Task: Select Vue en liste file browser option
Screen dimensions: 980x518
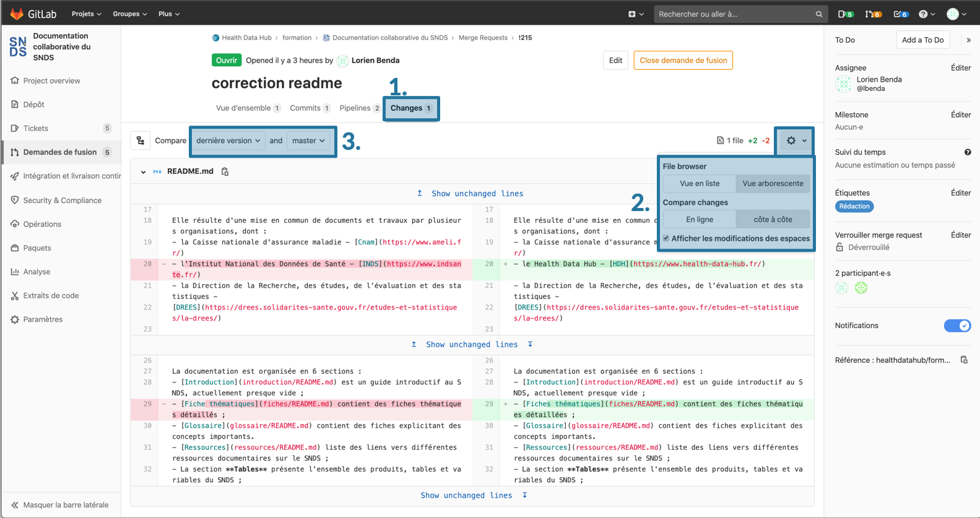Action: point(700,183)
